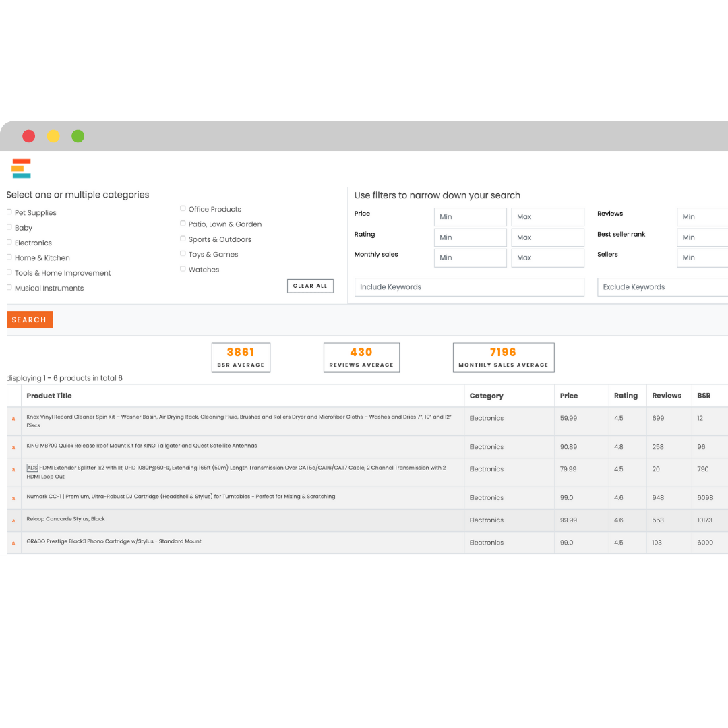Viewport: 728px width, 728px height.
Task: Click the Include Keywords box
Action: pos(469,286)
